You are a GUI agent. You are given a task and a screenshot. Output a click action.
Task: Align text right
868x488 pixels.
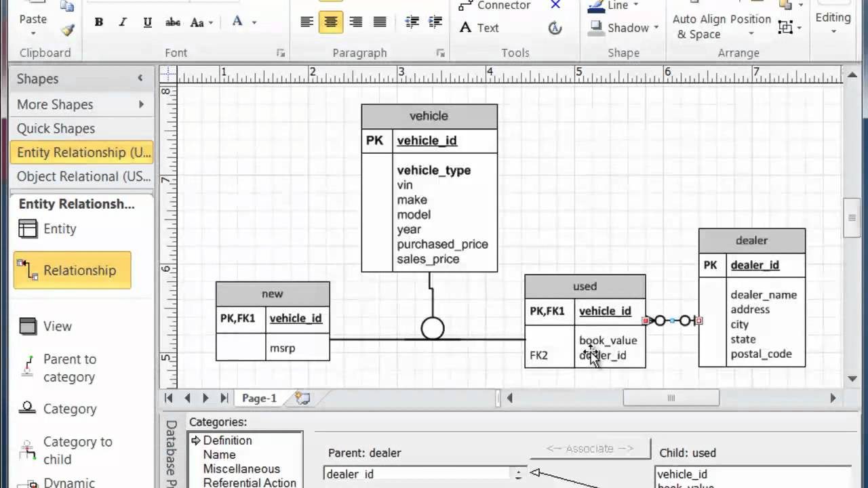355,22
